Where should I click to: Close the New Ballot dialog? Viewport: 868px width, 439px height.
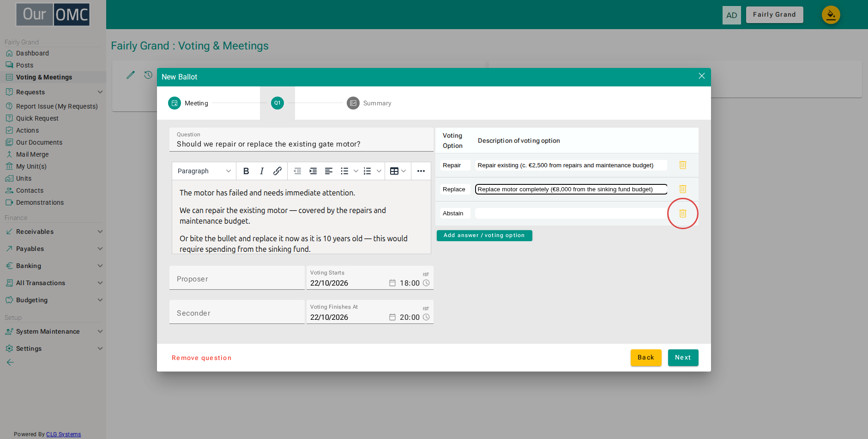(x=701, y=76)
